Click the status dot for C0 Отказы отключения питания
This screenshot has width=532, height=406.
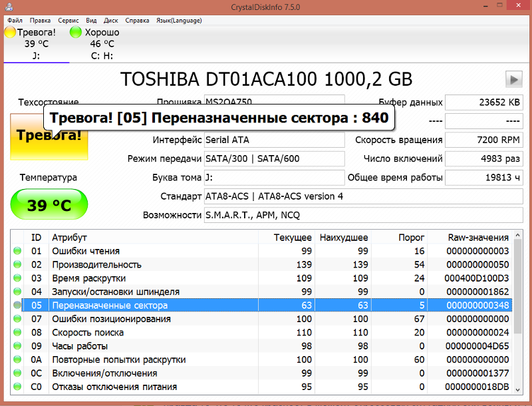[x=17, y=387]
